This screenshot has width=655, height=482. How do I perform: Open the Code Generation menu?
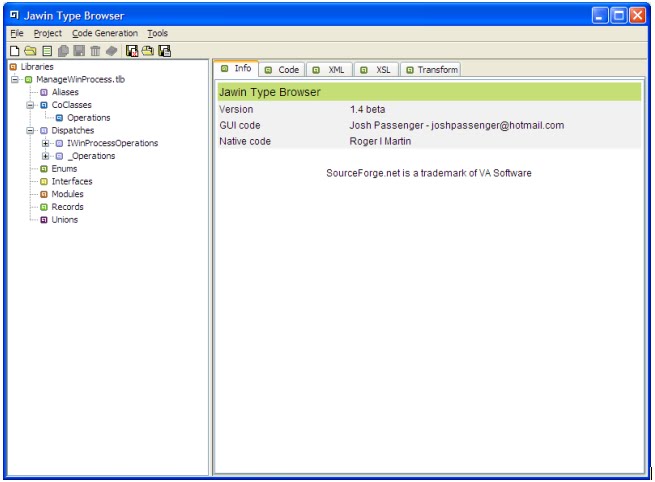105,33
